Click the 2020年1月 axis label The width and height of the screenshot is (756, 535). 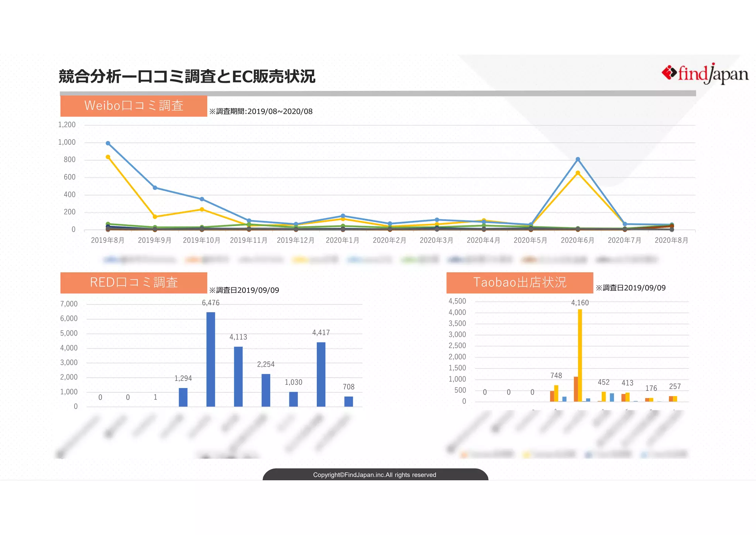pyautogui.click(x=343, y=240)
